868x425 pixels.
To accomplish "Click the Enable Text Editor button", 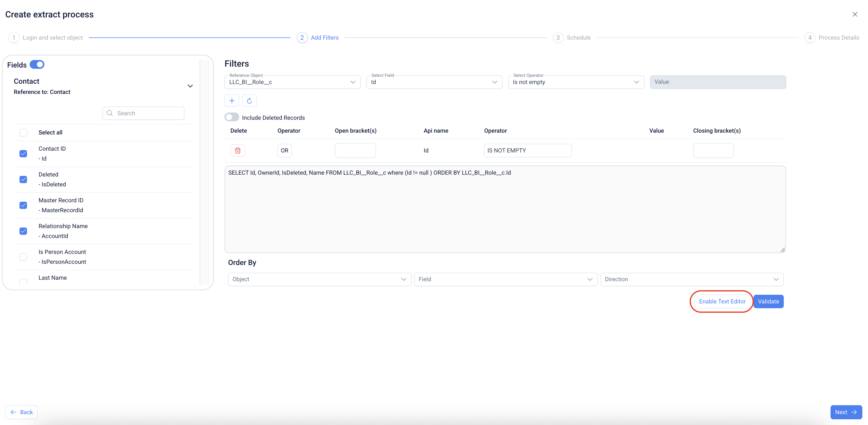I will coord(722,301).
